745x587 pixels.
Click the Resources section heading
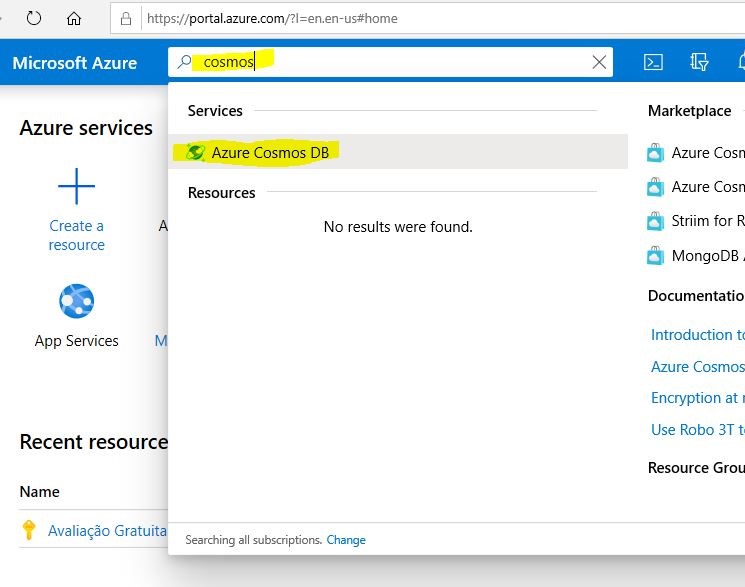coord(221,193)
